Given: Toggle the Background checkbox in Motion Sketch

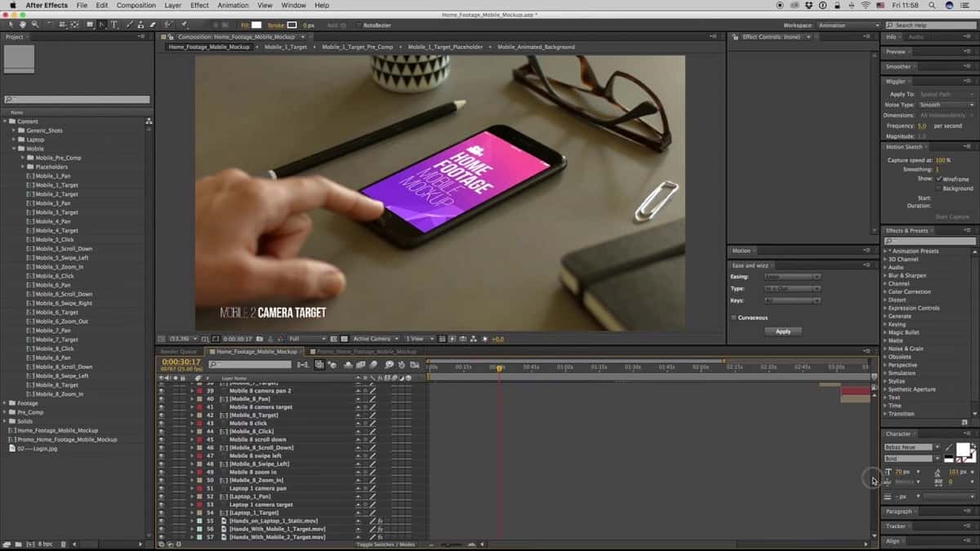Looking at the screenshot, I should click(939, 189).
